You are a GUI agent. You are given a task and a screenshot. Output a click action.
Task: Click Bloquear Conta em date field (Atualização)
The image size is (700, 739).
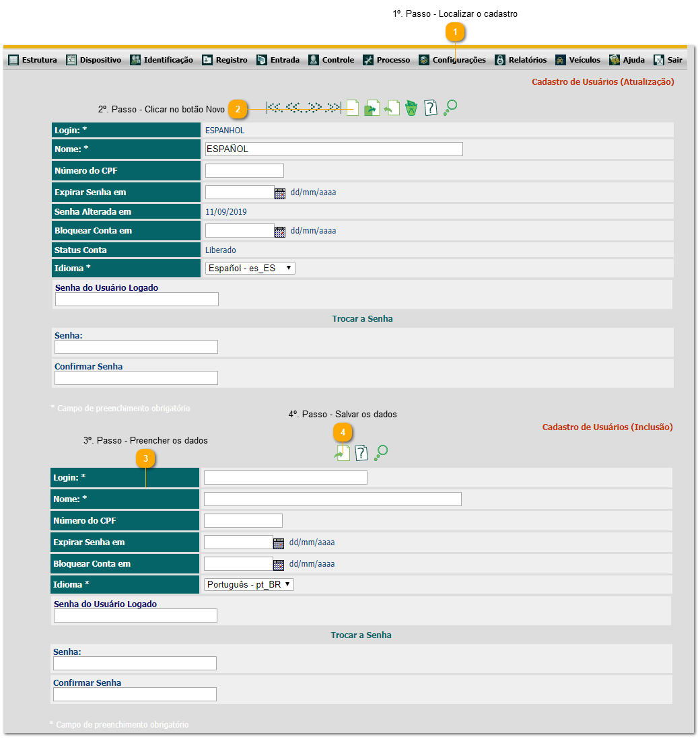(x=240, y=230)
